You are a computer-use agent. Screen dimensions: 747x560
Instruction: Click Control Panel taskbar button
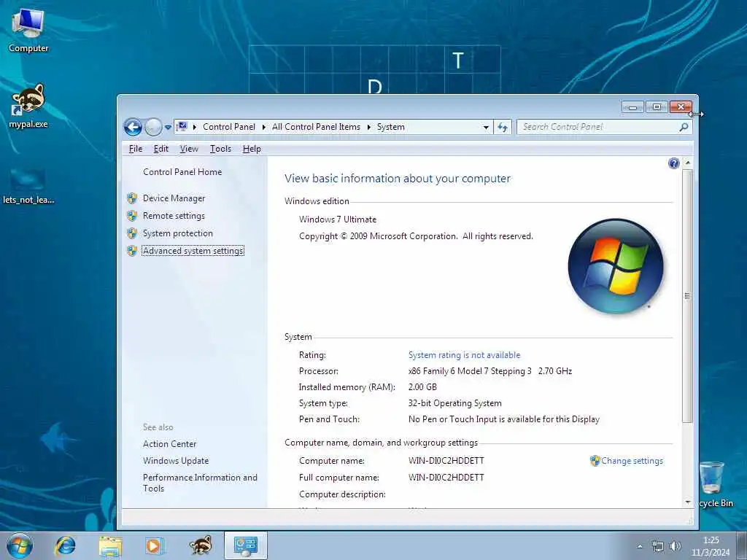point(246,545)
